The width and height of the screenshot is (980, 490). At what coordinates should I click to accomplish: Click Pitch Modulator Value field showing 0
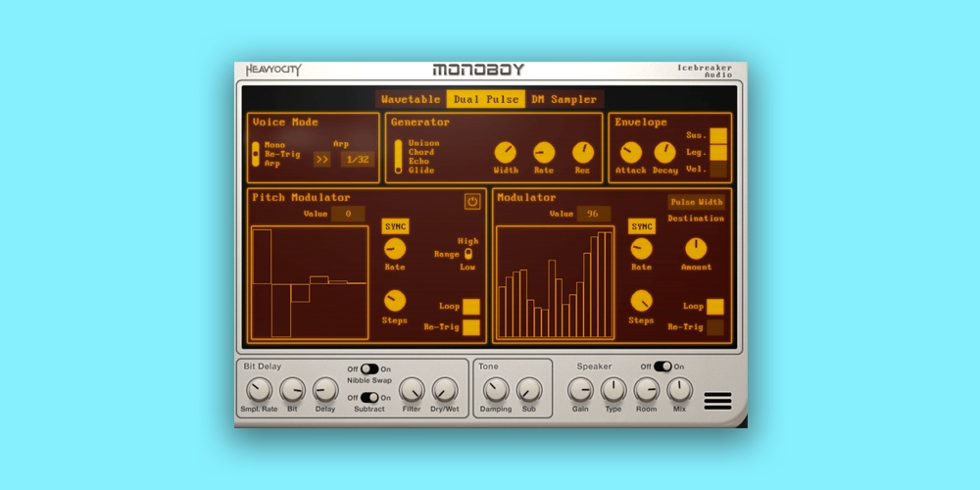tap(348, 214)
